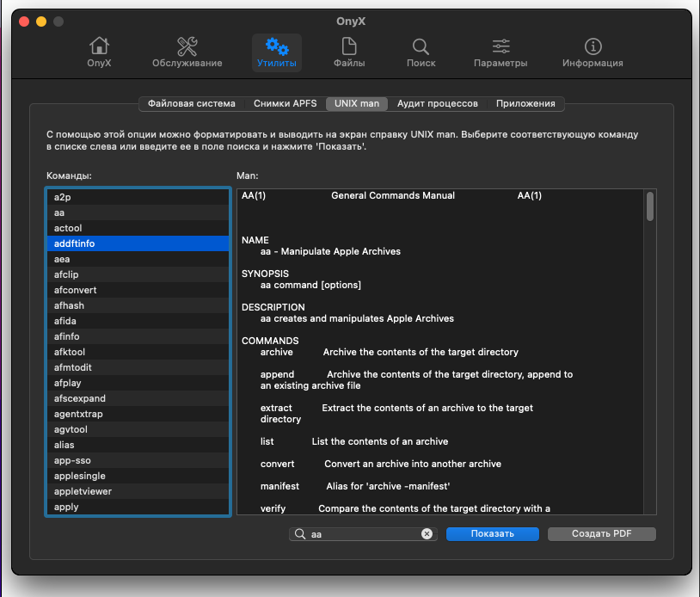Open the Файлы document icon
Image resolution: width=700 pixels, height=597 pixels.
tap(349, 52)
